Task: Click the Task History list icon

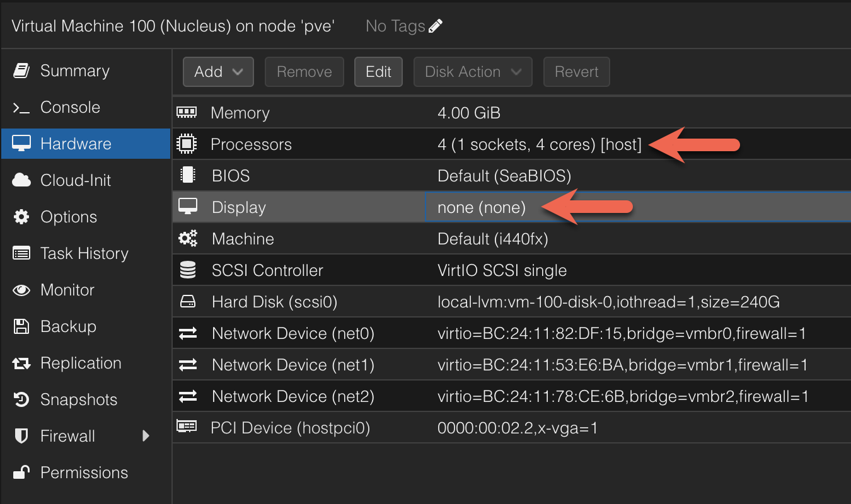Action: pos(21,253)
